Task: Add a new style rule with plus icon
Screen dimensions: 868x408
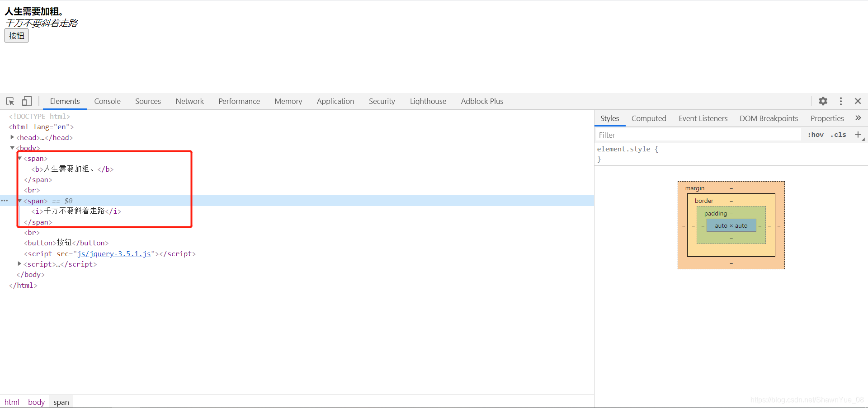Action: pos(858,135)
